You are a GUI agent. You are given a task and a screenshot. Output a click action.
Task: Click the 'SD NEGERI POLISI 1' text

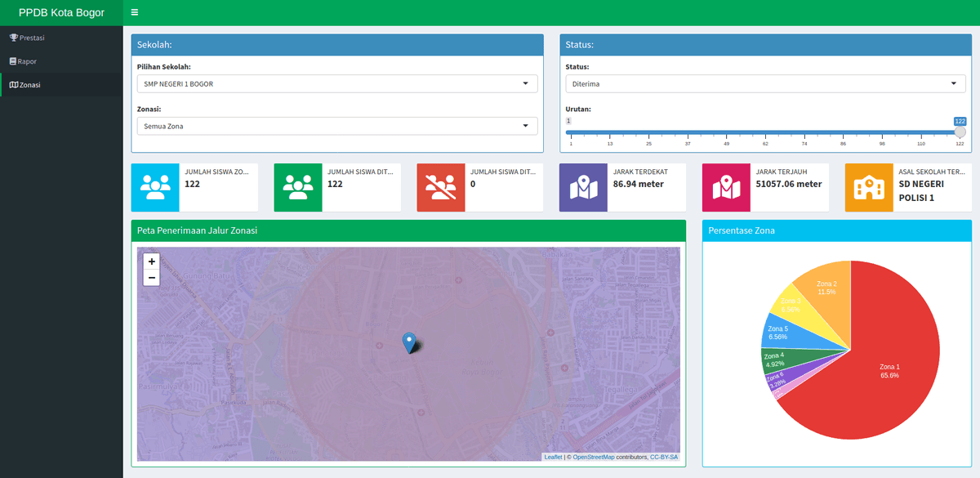tap(921, 190)
